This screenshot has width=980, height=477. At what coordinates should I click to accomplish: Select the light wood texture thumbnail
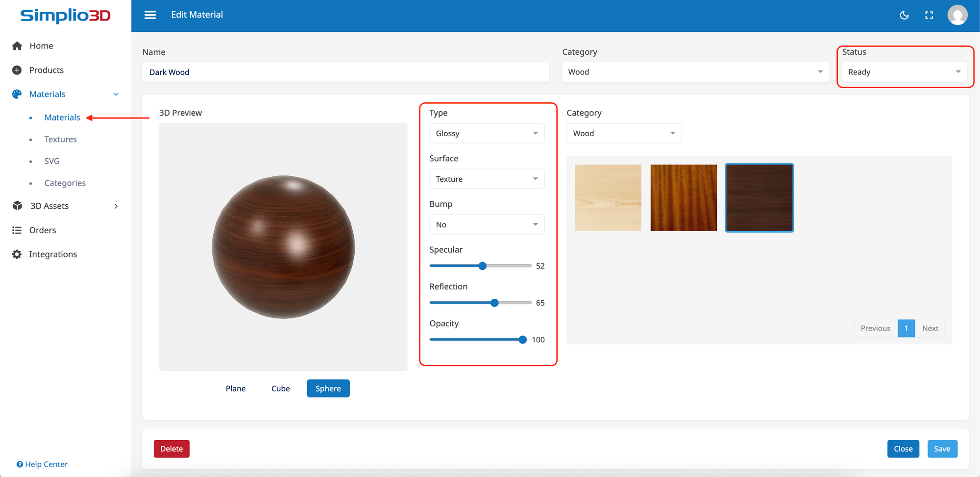coord(608,197)
